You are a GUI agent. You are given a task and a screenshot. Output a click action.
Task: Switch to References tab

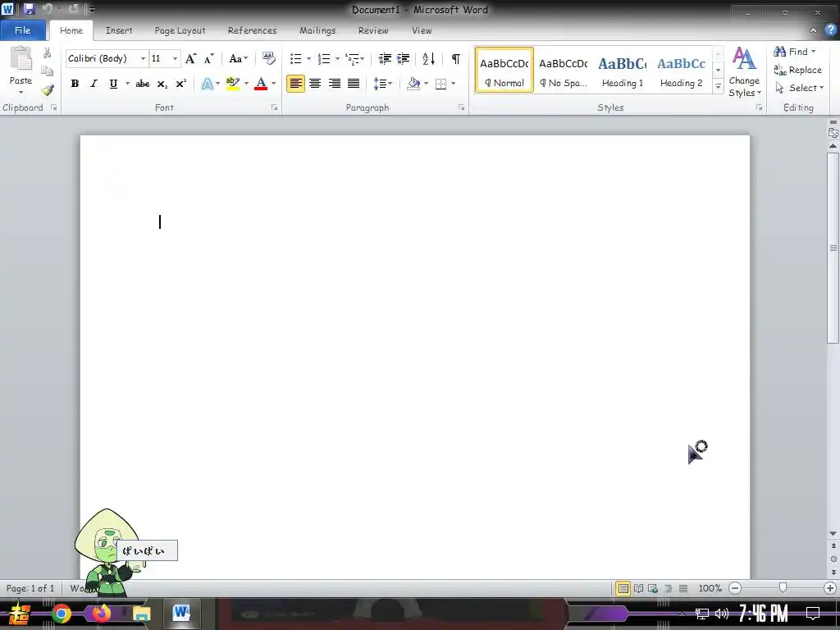point(253,30)
